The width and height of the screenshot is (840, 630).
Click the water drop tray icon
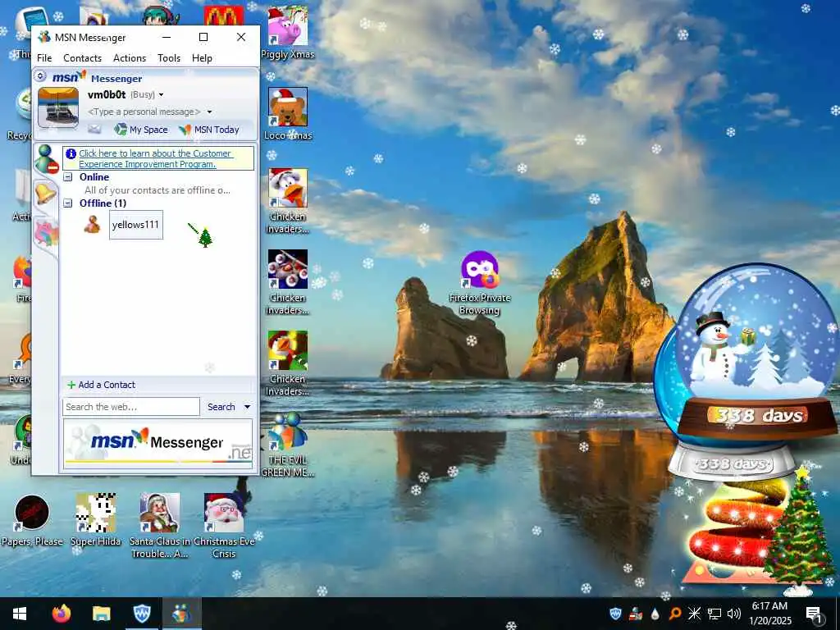pos(655,614)
